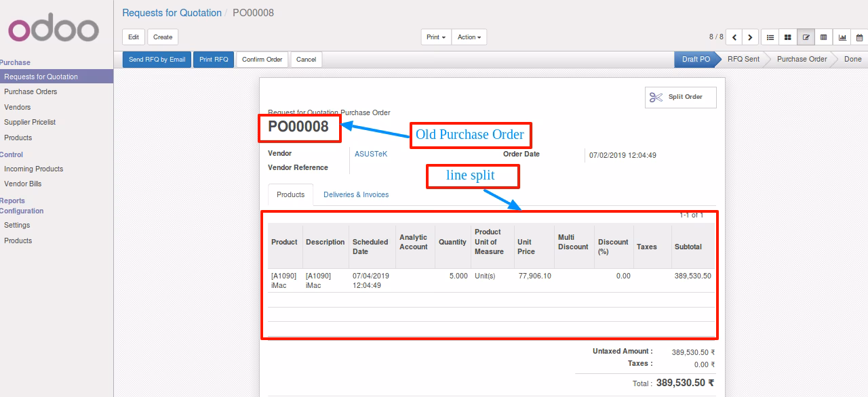This screenshot has height=397, width=868.
Task: Open Purchase Orders in sidebar
Action: coord(31,91)
